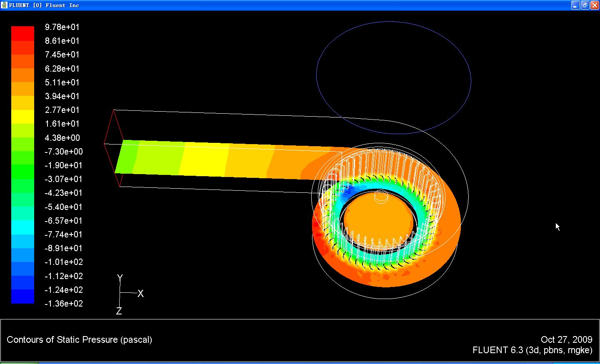Image resolution: width=600 pixels, height=364 pixels.
Task: Close the FLUENT graphics window
Action: [595, 5]
